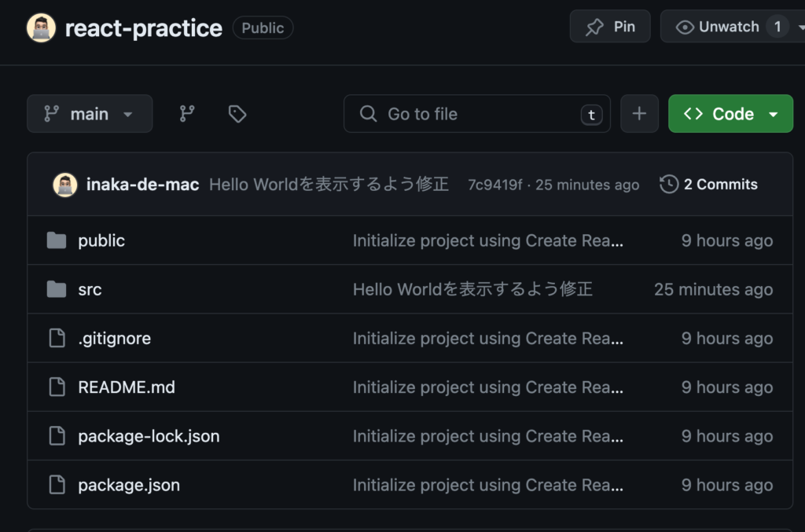Open the latest commit message in header
The image size is (805, 532).
[329, 184]
